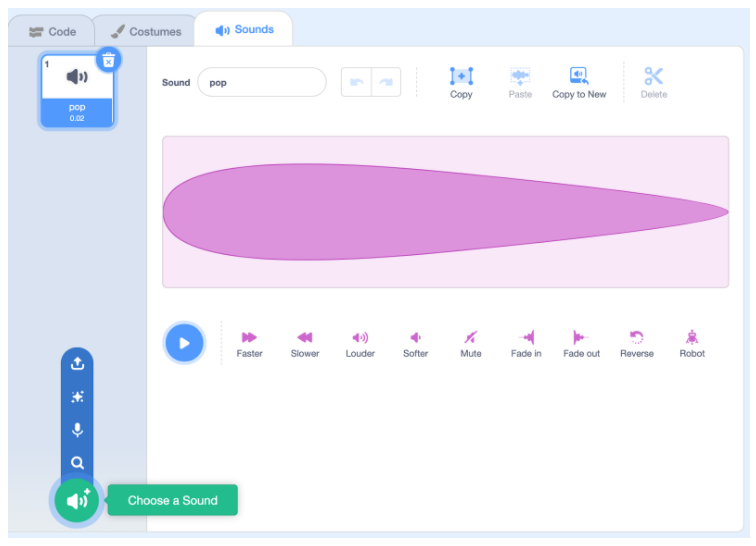Redo the sound edit
Image resolution: width=756 pixels, height=546 pixels.
(386, 82)
